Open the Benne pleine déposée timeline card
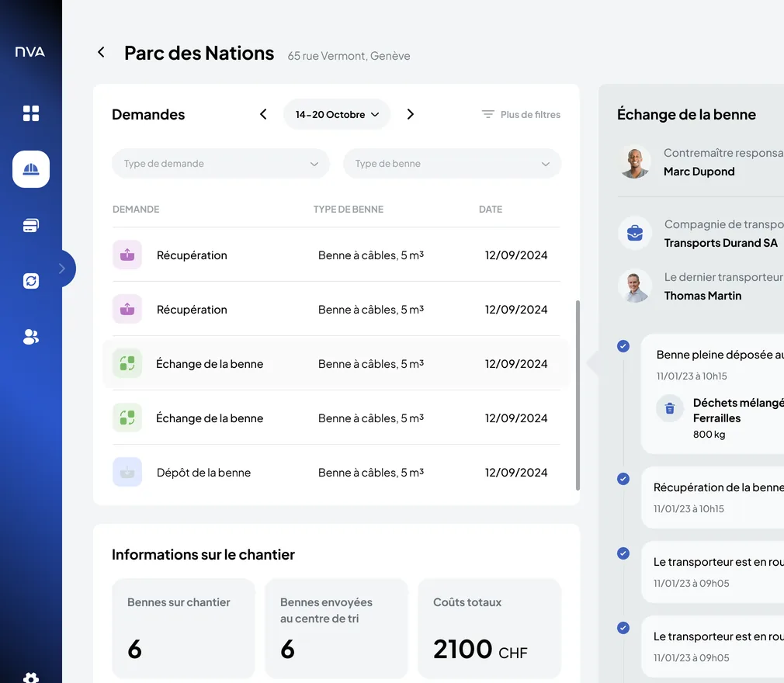The height and width of the screenshot is (683, 784). pyautogui.click(x=713, y=394)
